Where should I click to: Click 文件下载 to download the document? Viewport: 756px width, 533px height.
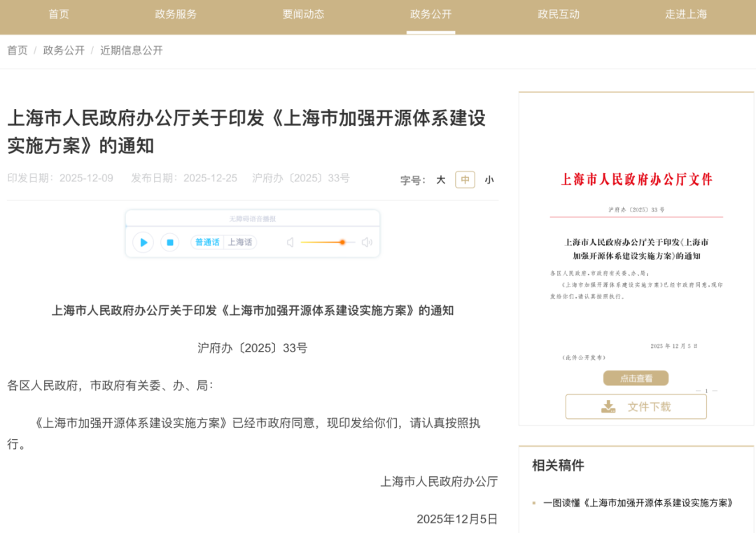636,406
